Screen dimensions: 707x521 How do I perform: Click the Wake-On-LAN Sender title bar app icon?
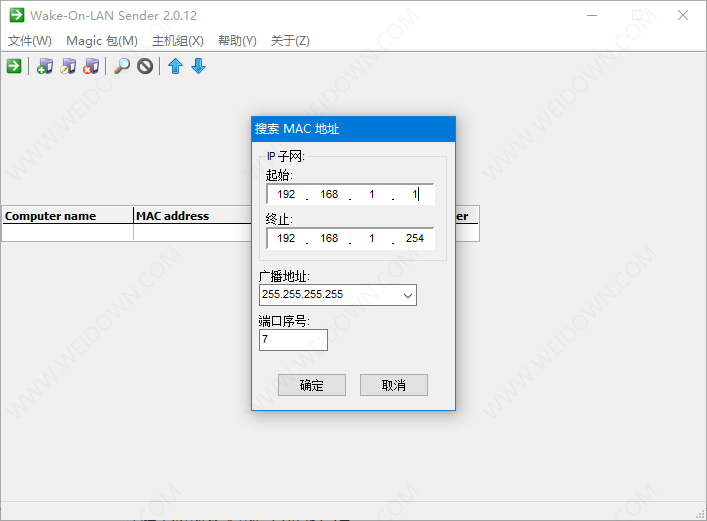click(x=17, y=15)
